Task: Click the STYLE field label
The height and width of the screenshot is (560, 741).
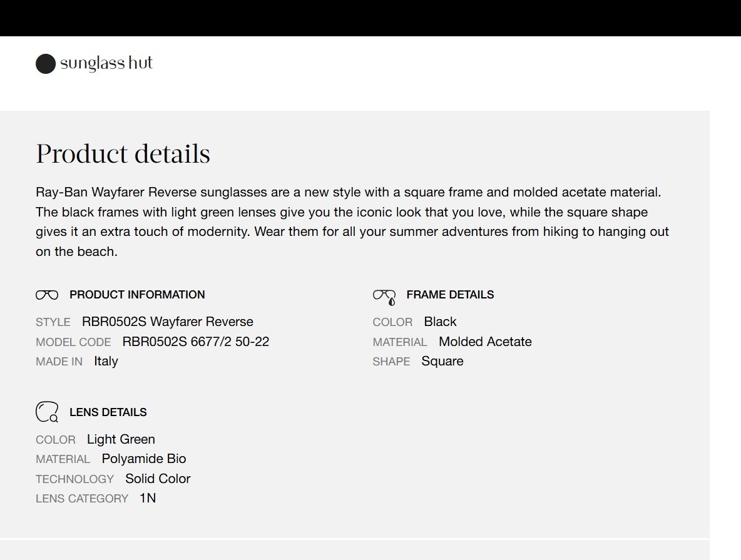Action: [x=53, y=322]
